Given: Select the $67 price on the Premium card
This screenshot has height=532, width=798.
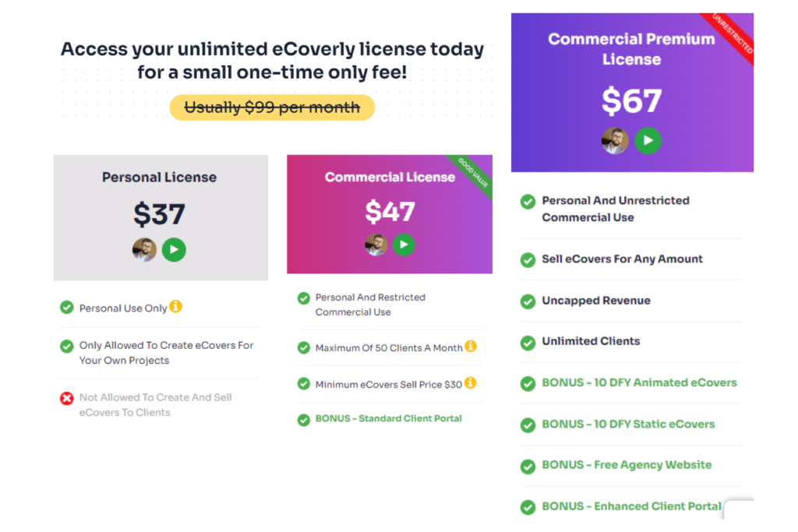Looking at the screenshot, I should pos(631,101).
